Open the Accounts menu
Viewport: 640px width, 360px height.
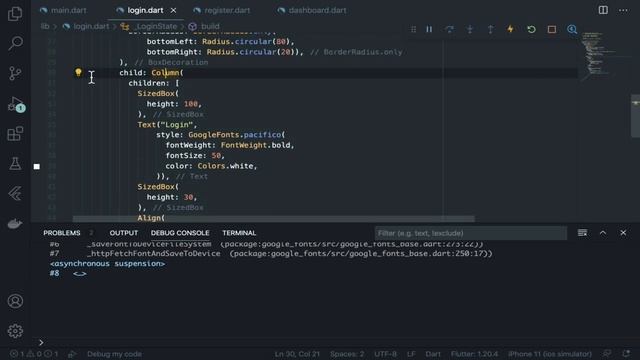tap(15, 301)
